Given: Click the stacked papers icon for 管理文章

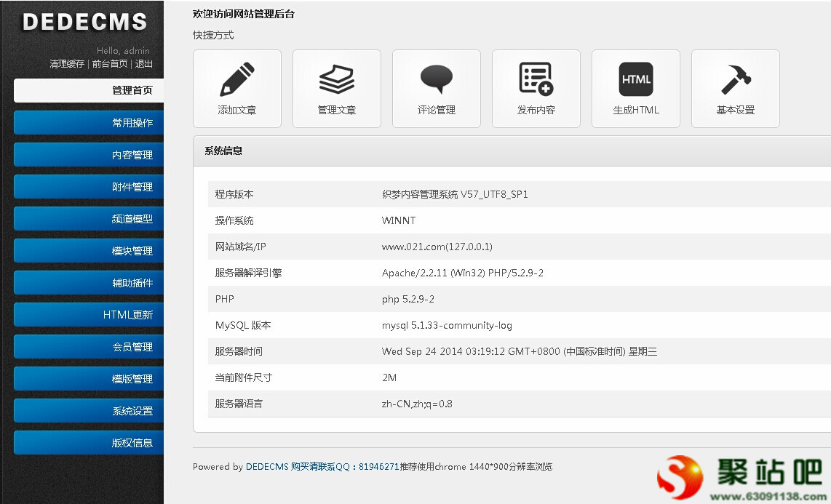Looking at the screenshot, I should (336, 79).
